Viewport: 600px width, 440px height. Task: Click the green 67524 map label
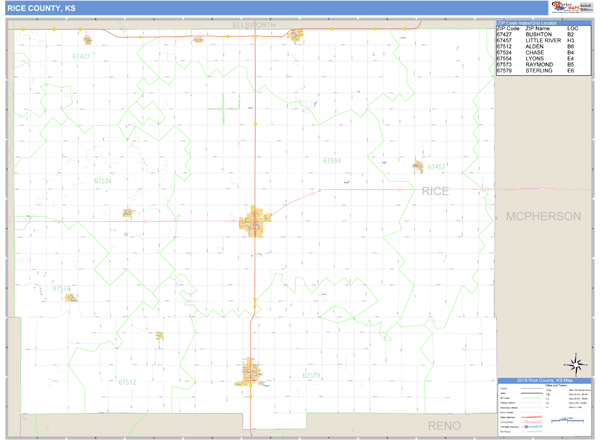[x=103, y=181]
